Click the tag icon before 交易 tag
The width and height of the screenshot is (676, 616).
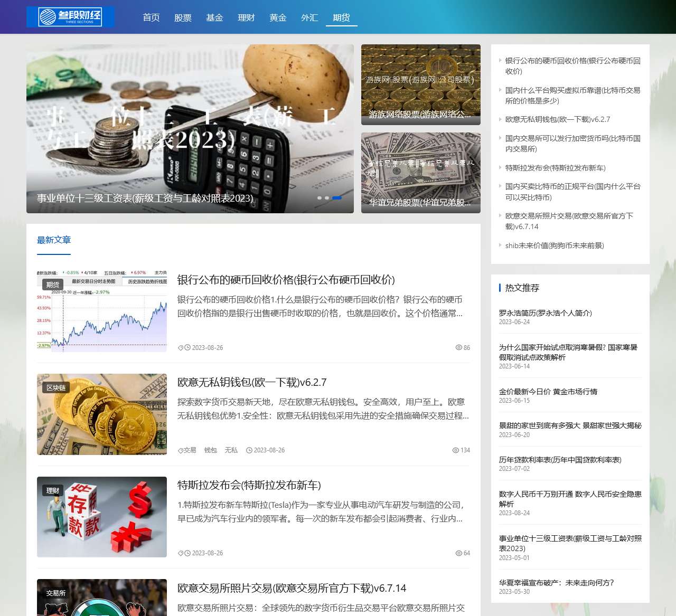[180, 451]
